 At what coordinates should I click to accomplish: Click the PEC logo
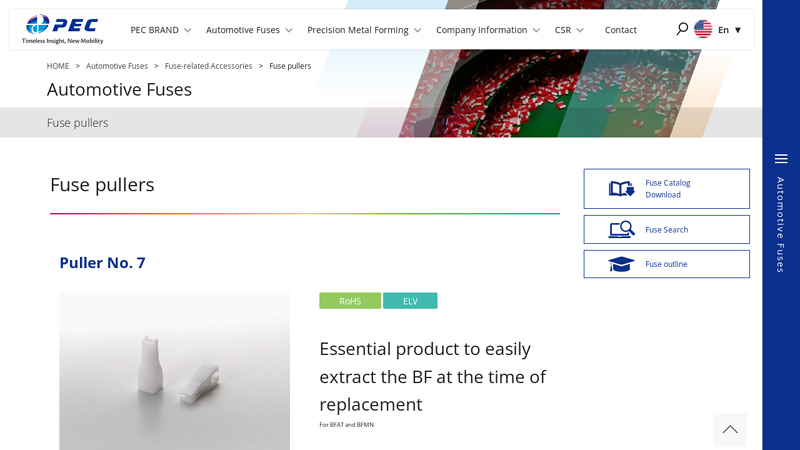[x=62, y=29]
